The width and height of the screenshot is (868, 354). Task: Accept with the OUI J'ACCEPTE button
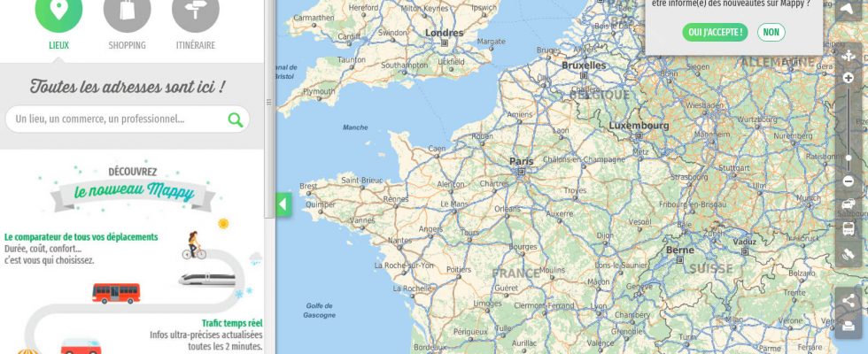[x=715, y=32]
